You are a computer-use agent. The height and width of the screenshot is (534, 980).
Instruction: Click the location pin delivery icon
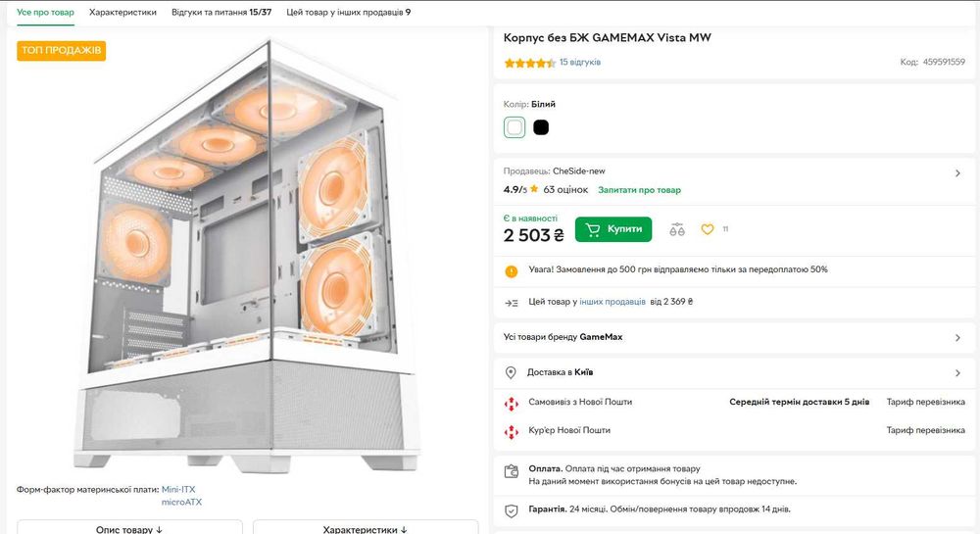point(511,372)
